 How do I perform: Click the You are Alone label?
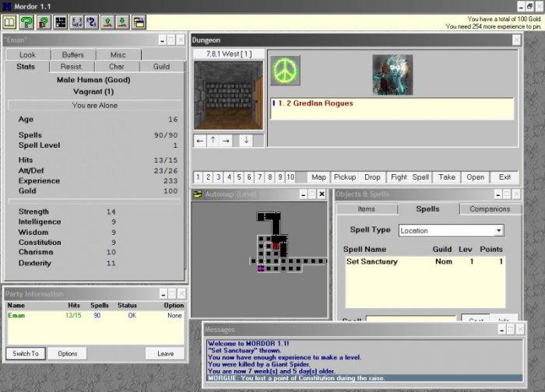(94, 105)
